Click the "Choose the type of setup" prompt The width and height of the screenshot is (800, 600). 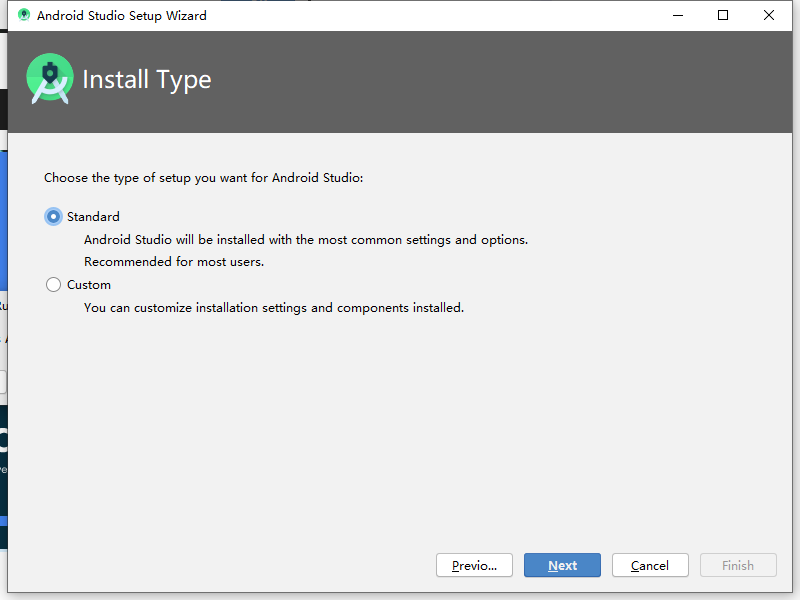tap(204, 178)
